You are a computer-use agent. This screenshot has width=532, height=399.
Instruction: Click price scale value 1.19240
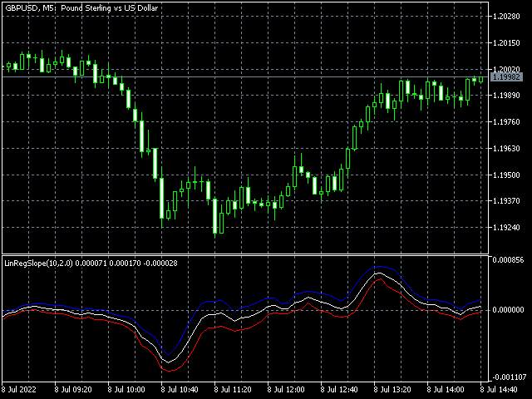pos(506,227)
